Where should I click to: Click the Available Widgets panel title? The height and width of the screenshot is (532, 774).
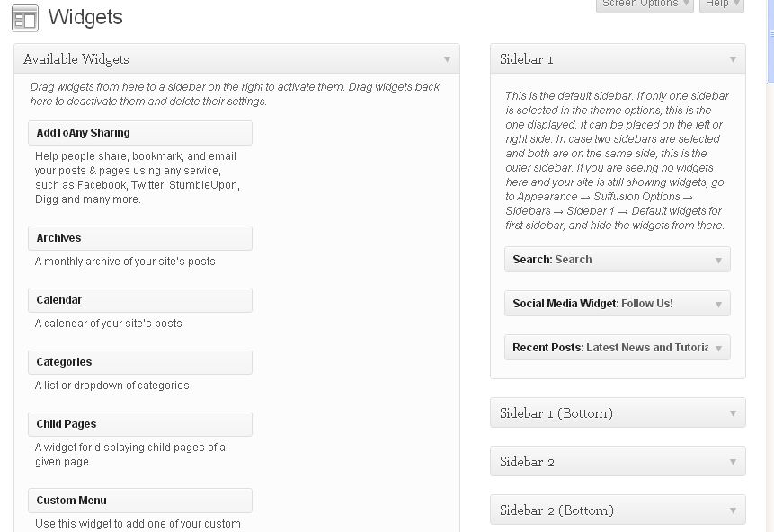[x=76, y=59]
